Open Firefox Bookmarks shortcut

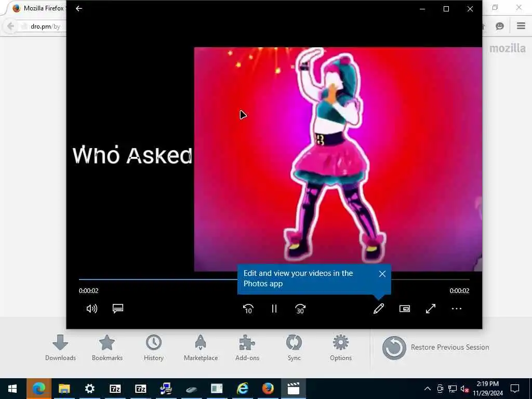pyautogui.click(x=107, y=348)
